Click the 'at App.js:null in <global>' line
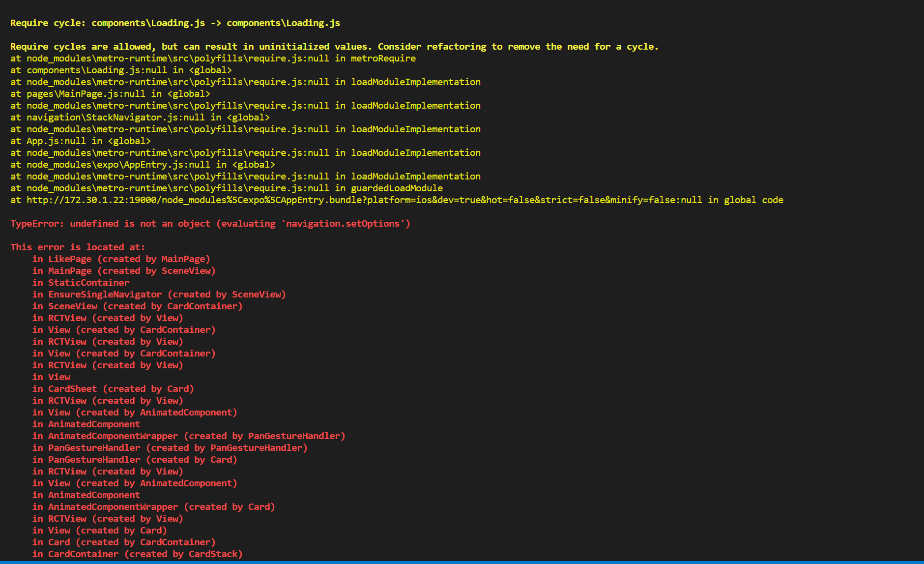924x564 pixels. click(x=81, y=141)
